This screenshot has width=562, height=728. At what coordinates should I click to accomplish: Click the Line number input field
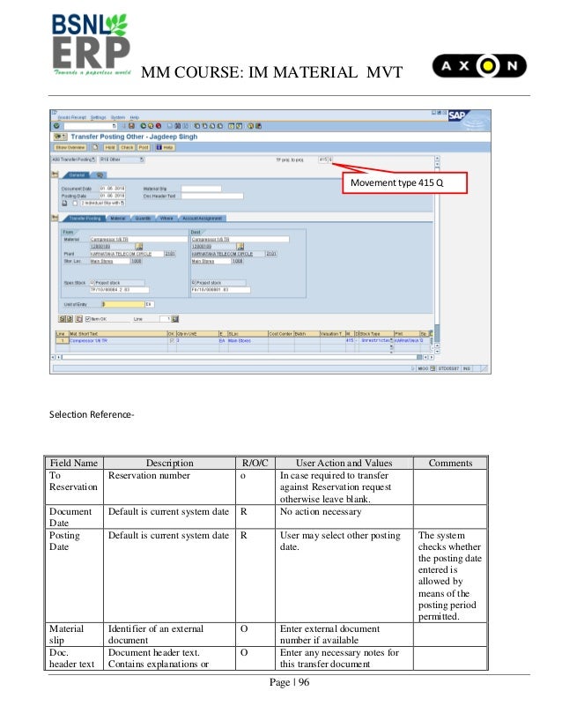[166, 319]
